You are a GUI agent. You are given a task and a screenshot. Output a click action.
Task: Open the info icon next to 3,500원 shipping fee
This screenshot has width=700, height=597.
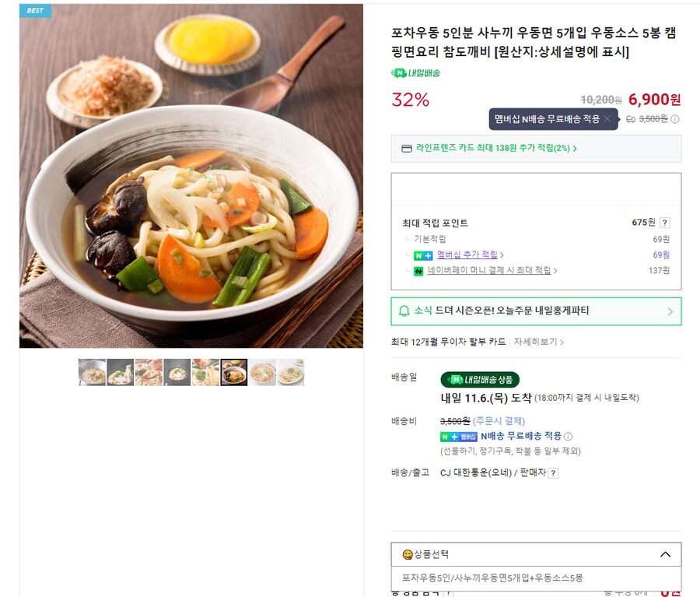[674, 120]
